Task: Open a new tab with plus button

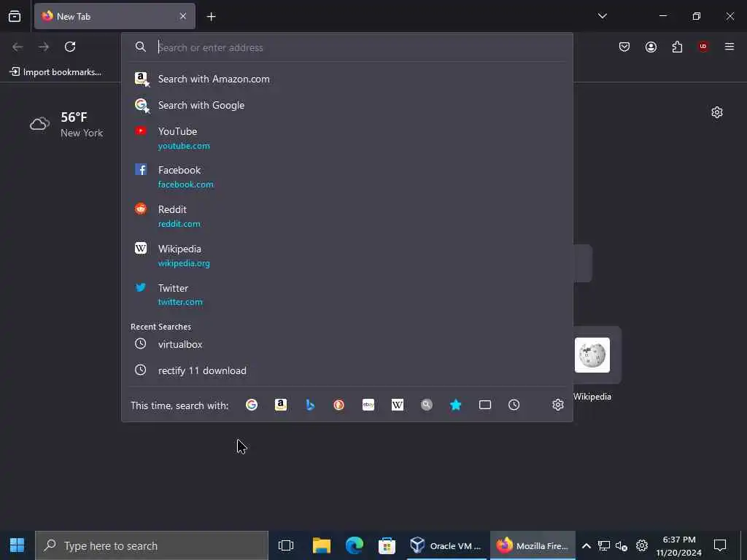Action: [211, 17]
